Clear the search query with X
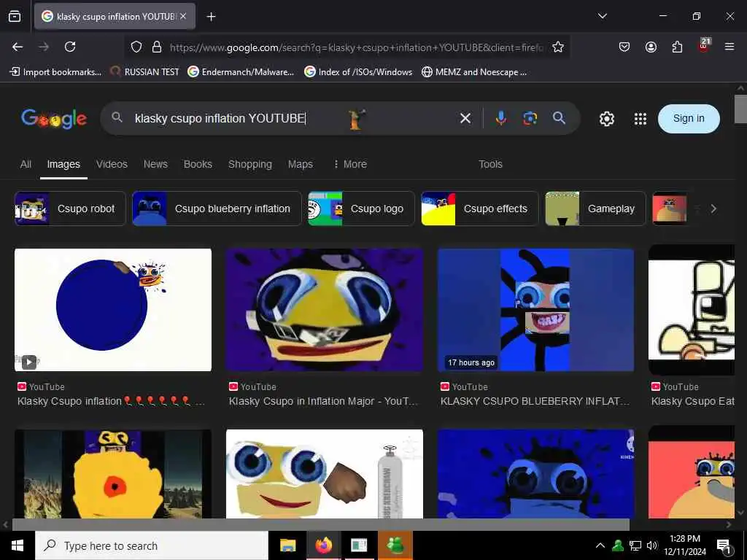 coord(465,118)
